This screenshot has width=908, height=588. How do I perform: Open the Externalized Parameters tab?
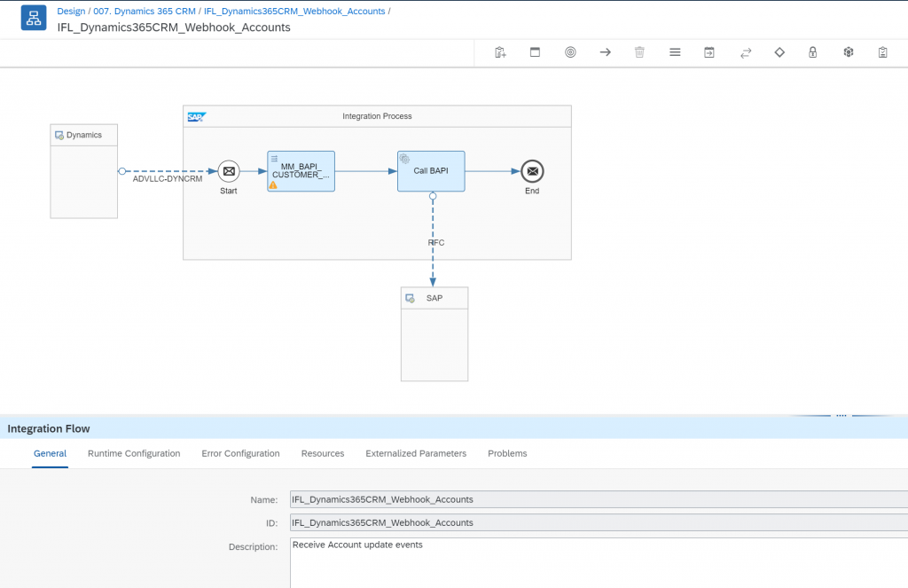[416, 453]
